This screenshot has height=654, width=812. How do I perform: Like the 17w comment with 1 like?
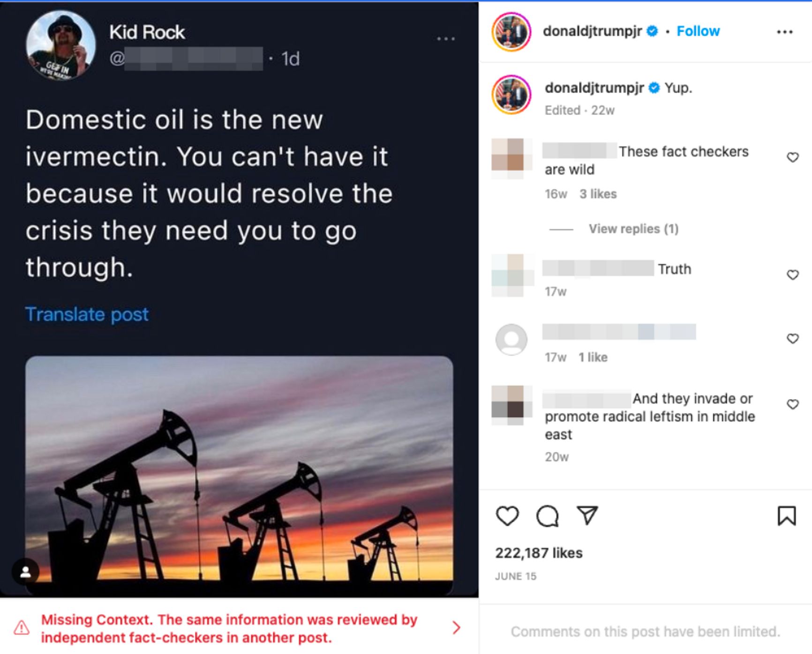point(792,339)
